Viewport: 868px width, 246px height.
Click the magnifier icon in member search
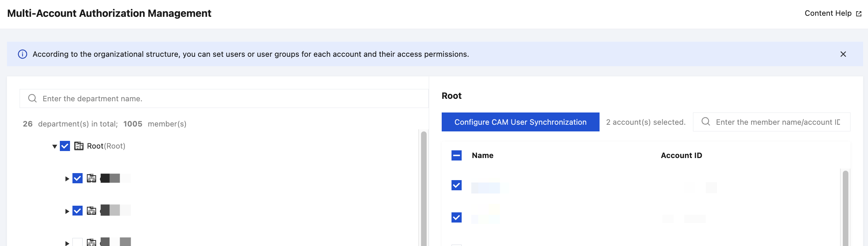[706, 122]
